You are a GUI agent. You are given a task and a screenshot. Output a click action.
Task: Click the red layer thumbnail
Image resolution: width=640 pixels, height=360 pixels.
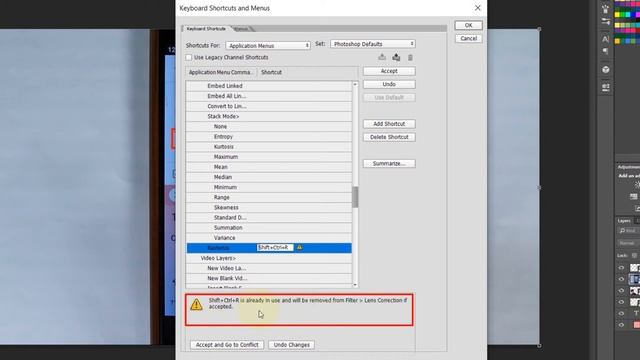[636, 325]
